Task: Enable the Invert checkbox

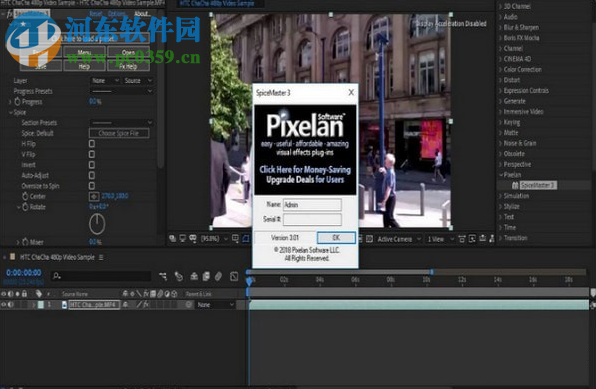Action: [92, 165]
